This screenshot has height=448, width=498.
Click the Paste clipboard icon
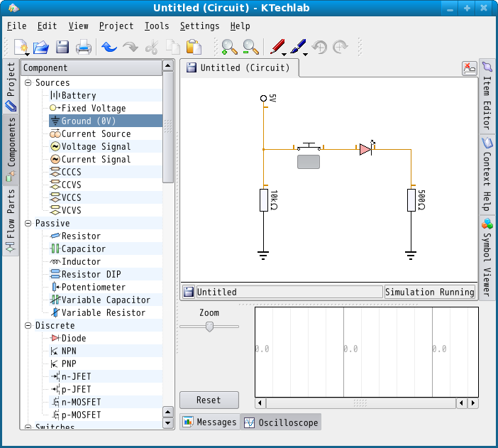[194, 48]
